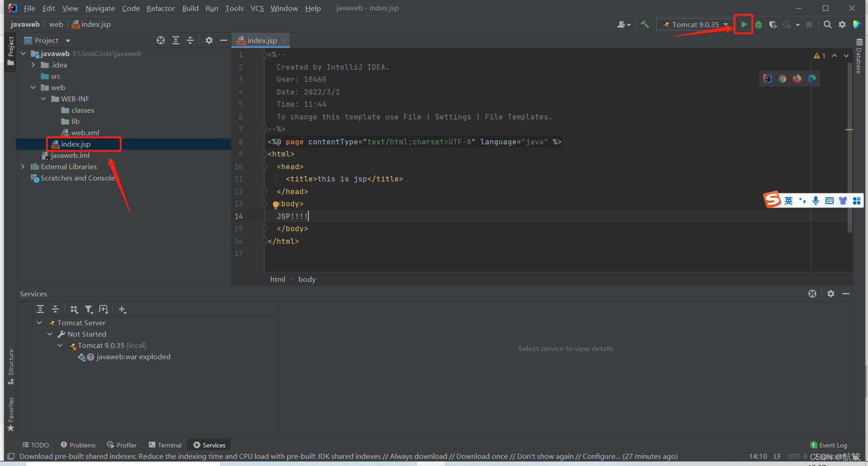Click the javaweb breadcrumb in navigation bar

25,24
